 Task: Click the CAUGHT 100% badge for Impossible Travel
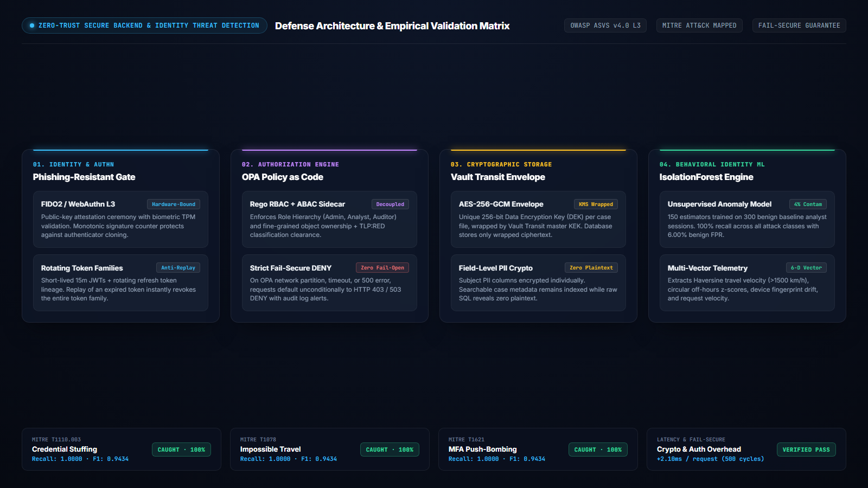390,450
